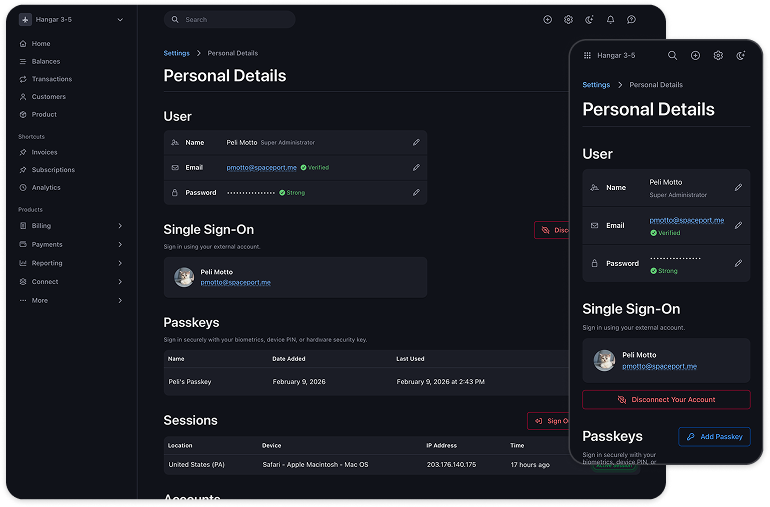The image size is (770, 507).
Task: Click United States (PA) session location
Action: (196, 465)
